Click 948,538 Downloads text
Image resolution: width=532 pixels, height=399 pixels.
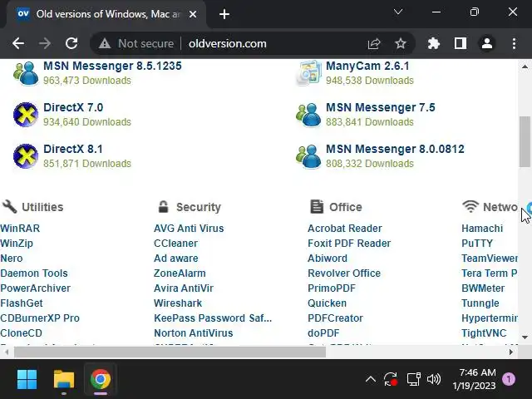click(x=370, y=81)
